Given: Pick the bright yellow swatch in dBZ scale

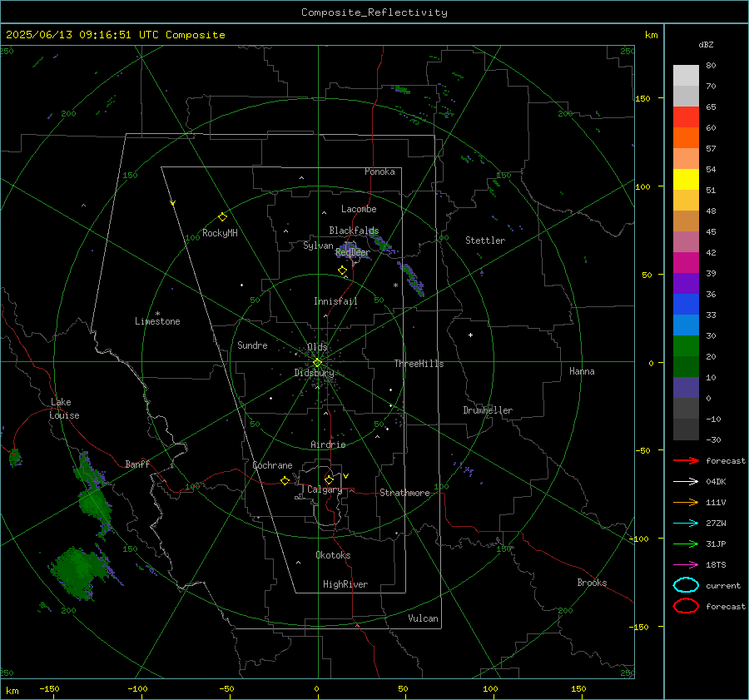Looking at the screenshot, I should coord(686,179).
